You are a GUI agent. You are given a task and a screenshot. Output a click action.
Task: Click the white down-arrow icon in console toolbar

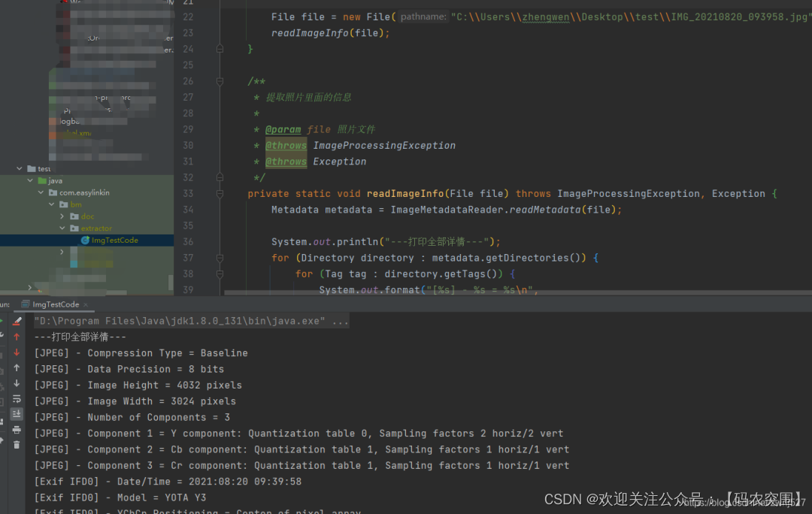click(17, 383)
